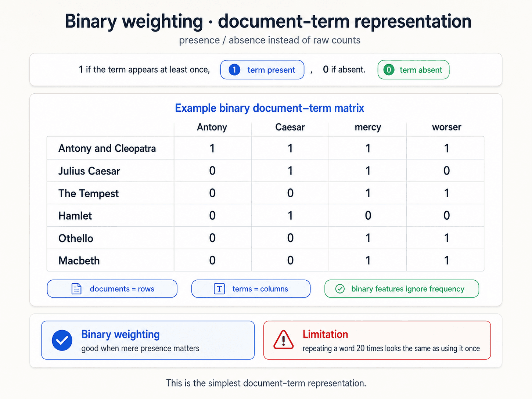Click the Binary weighting main title
532x399 pixels.
click(x=268, y=21)
